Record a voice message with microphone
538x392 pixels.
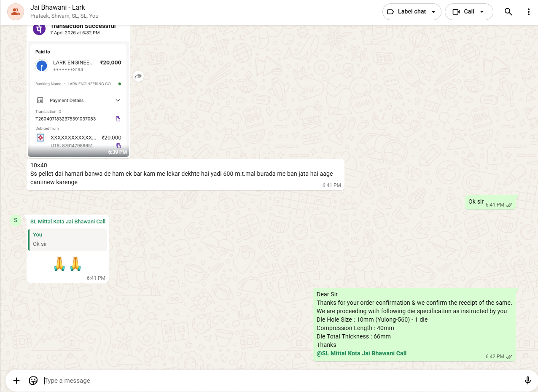coord(527,381)
